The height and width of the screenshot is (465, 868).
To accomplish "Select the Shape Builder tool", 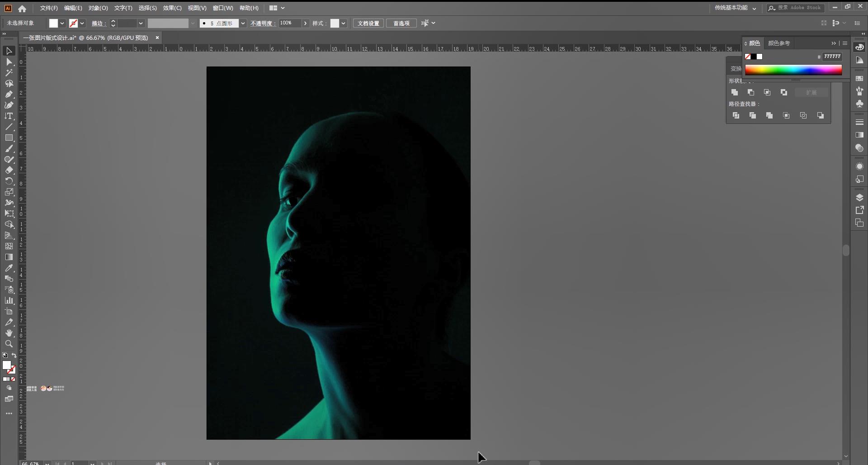I will point(9,224).
